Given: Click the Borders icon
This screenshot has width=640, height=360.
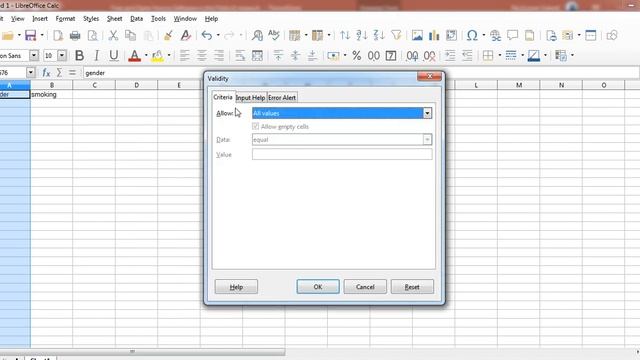Looking at the screenshot, I should [x=488, y=56].
